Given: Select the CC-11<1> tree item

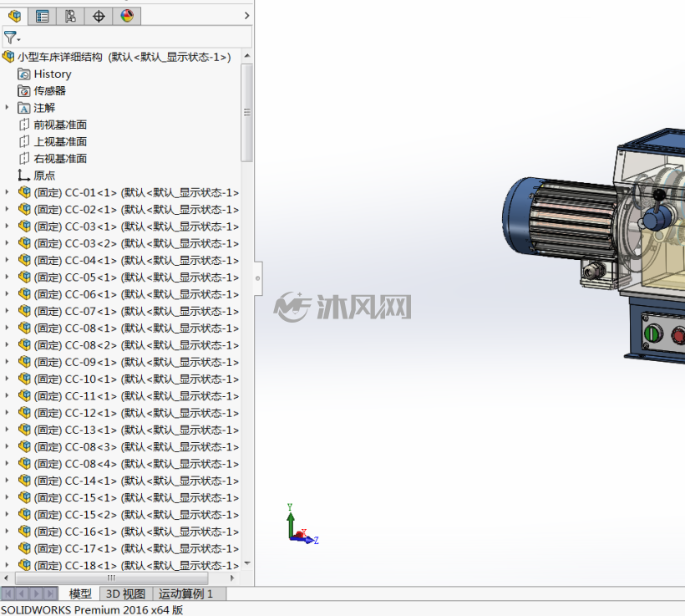Looking at the screenshot, I should (136, 396).
